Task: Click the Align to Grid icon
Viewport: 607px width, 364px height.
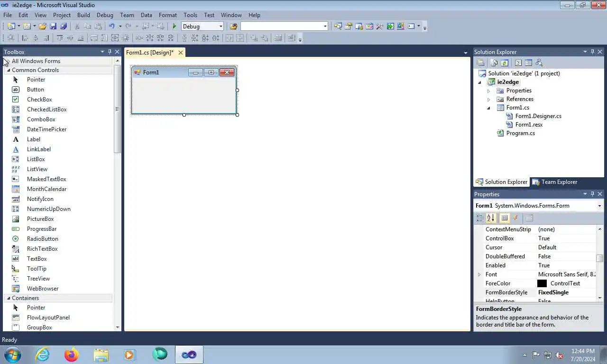Action: pyautogui.click(x=11, y=38)
